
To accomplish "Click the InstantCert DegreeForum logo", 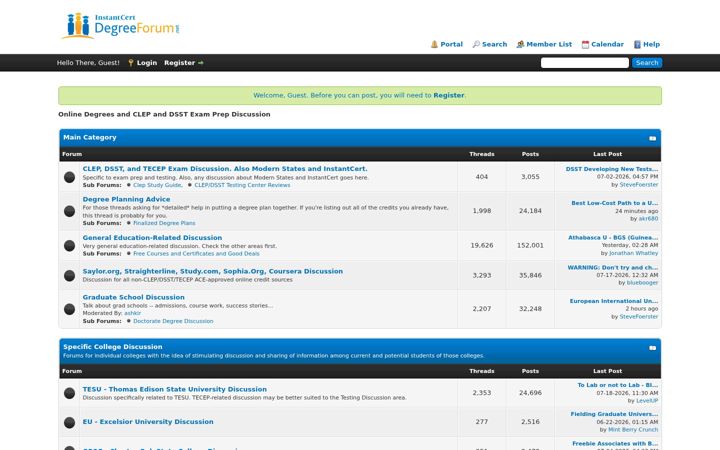I will pos(121,25).
